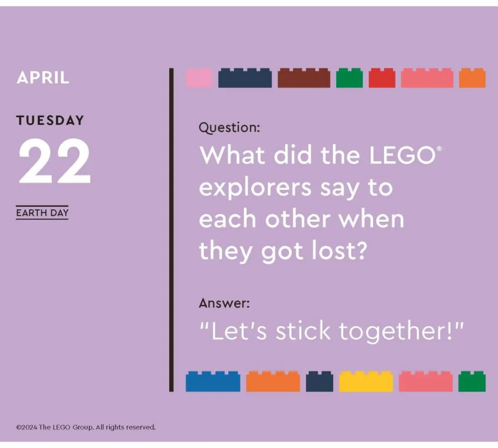
Task: Click the navy LEGO brick in top row
Action: [x=245, y=78]
